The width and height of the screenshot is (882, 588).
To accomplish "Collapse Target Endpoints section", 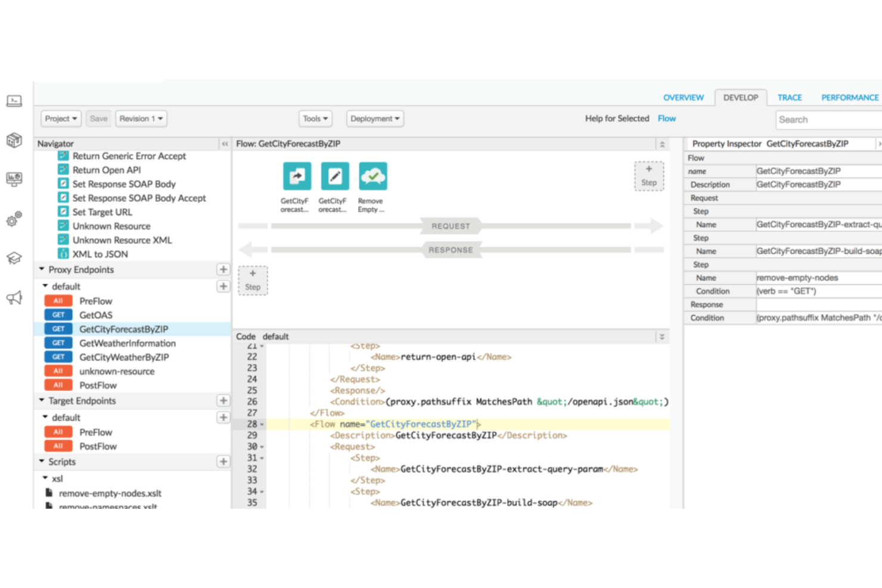I will pos(42,400).
